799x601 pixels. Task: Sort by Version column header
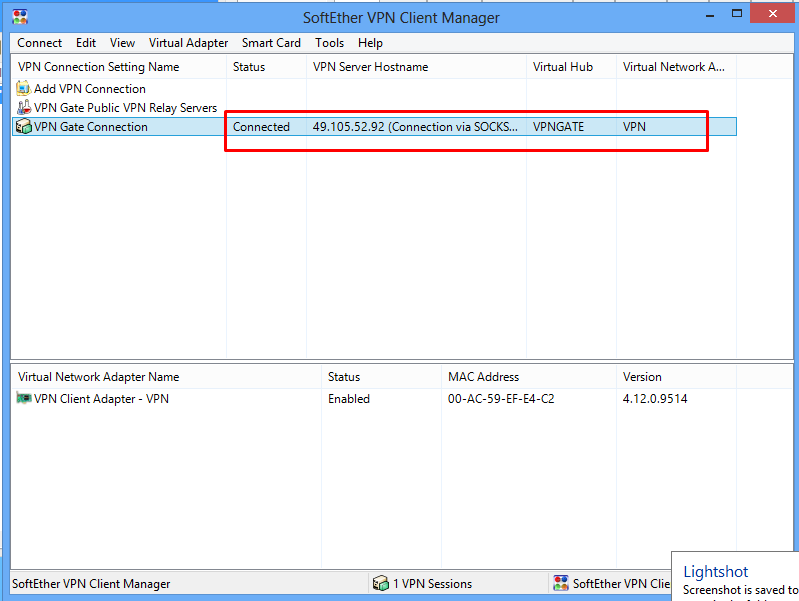point(676,377)
